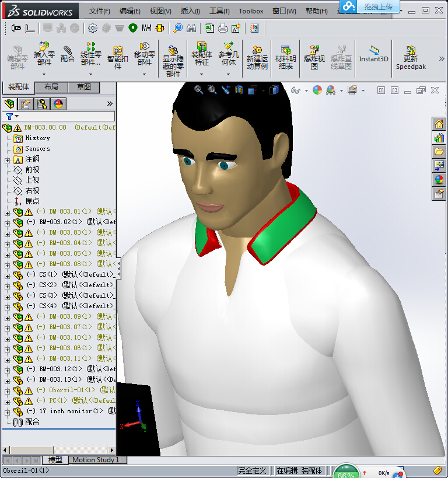
Task: Click the Mate (配合) paperclip icon
Action: click(x=67, y=50)
